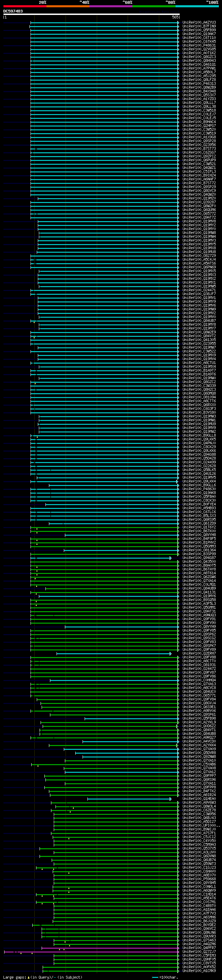Click the short cyan bar for Q94G87
This screenshot has width=222, height=980.
point(101,558)
